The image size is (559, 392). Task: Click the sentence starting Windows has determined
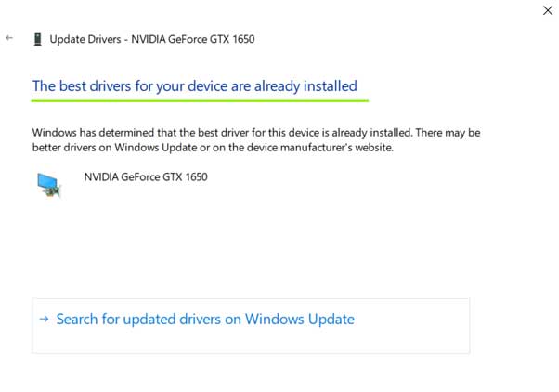click(x=222, y=133)
